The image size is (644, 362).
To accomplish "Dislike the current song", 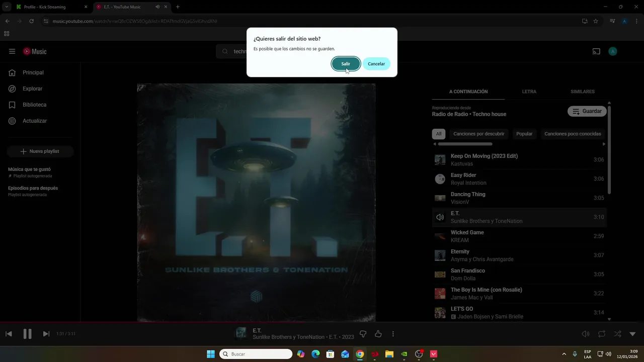I will pyautogui.click(x=363, y=334).
